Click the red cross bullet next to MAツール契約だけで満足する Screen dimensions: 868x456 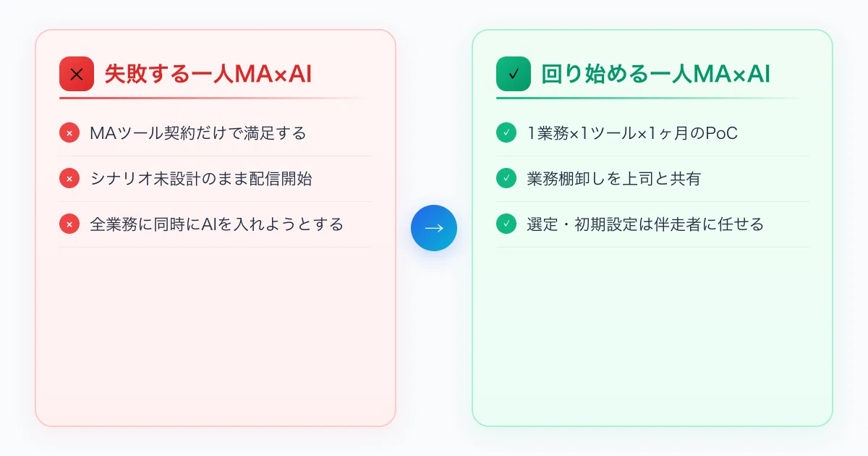[69, 133]
